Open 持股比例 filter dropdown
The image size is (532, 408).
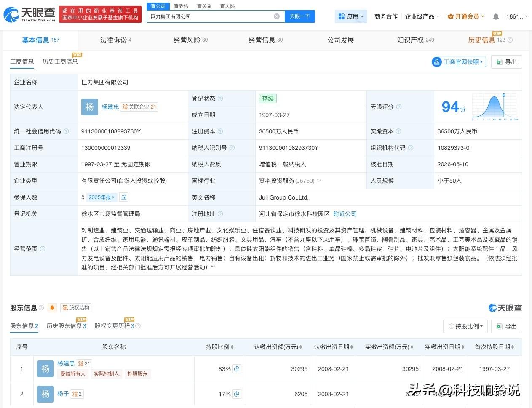[x=465, y=326]
